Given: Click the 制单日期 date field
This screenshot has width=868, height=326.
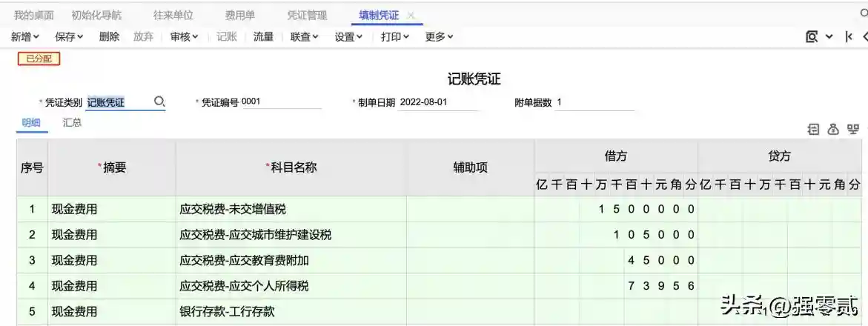Looking at the screenshot, I should click(x=437, y=103).
